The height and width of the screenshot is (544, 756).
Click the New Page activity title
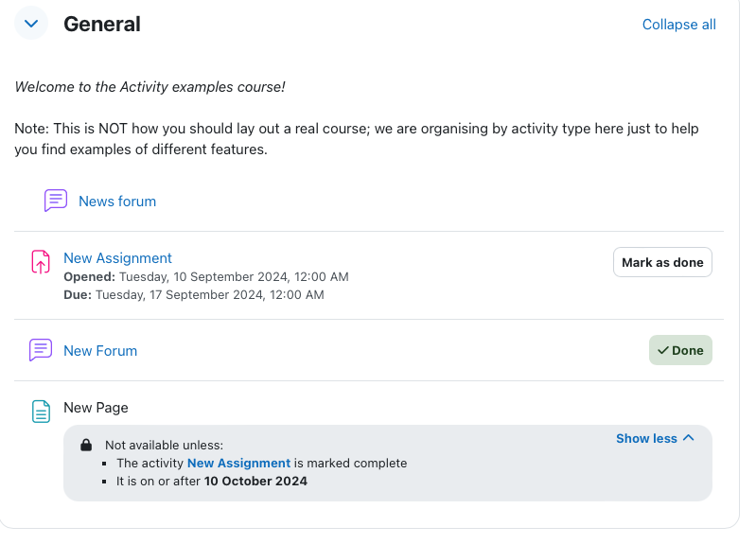[96, 408]
